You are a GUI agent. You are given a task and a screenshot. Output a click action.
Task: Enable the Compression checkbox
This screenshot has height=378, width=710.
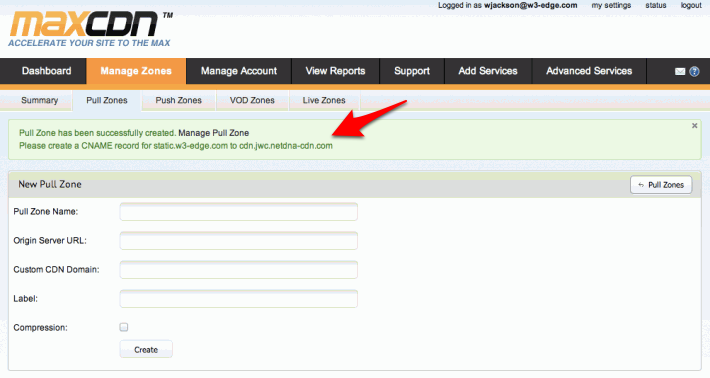pos(124,327)
